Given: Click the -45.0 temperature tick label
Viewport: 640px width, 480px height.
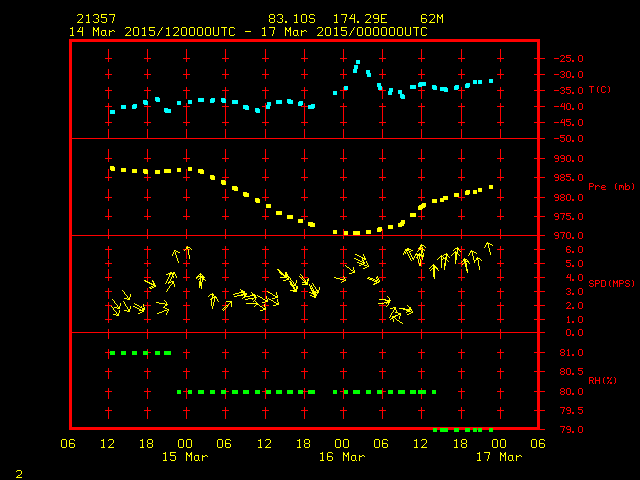Looking at the screenshot, I should [569, 123].
